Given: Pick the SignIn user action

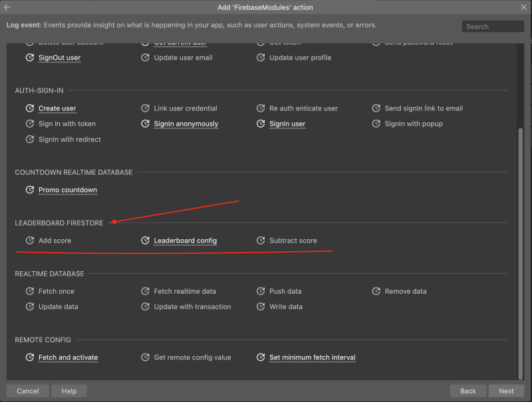Looking at the screenshot, I should 287,124.
